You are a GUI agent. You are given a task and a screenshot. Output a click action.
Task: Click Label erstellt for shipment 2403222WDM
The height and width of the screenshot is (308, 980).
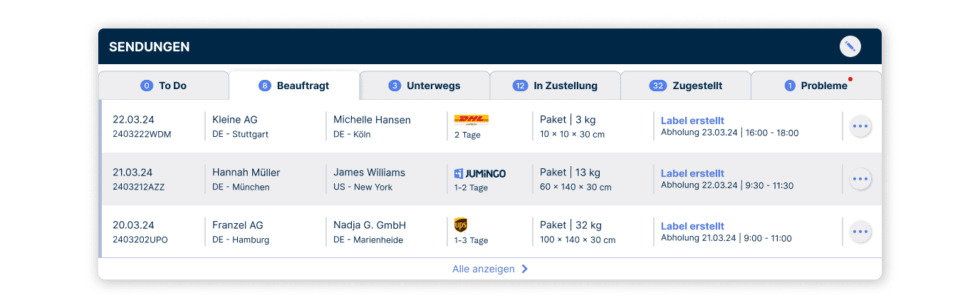(x=692, y=120)
